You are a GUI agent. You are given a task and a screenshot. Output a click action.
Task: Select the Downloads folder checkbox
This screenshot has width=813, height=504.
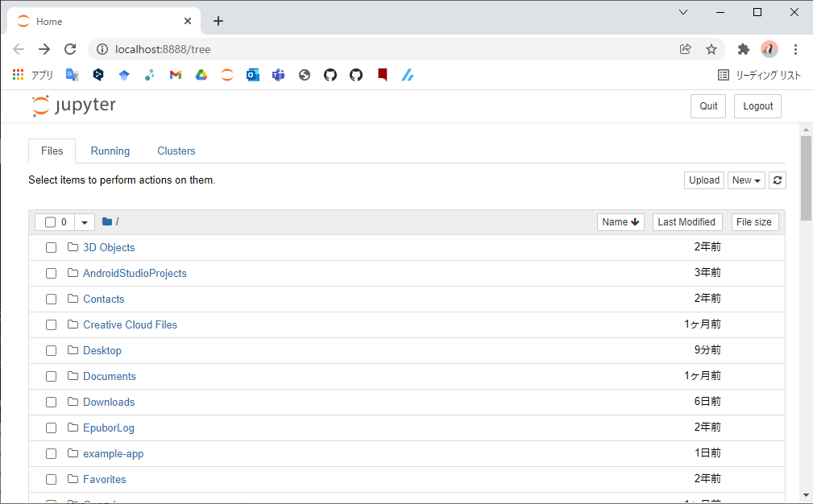[x=51, y=403]
